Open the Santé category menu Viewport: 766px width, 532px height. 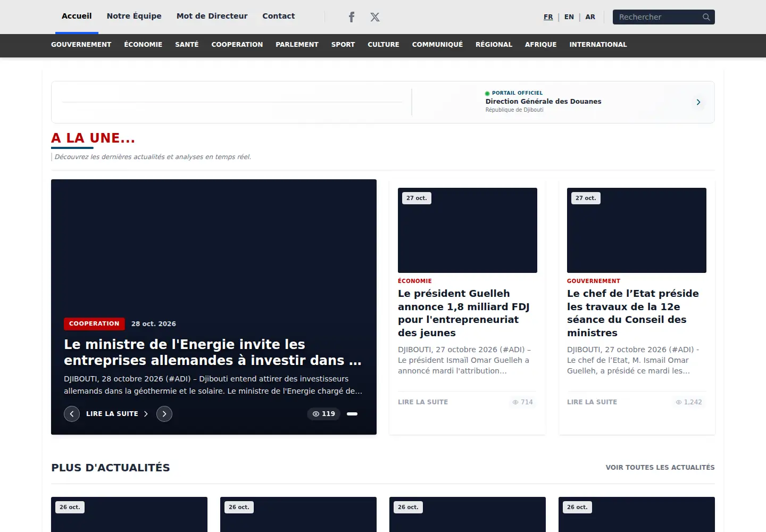pos(187,45)
